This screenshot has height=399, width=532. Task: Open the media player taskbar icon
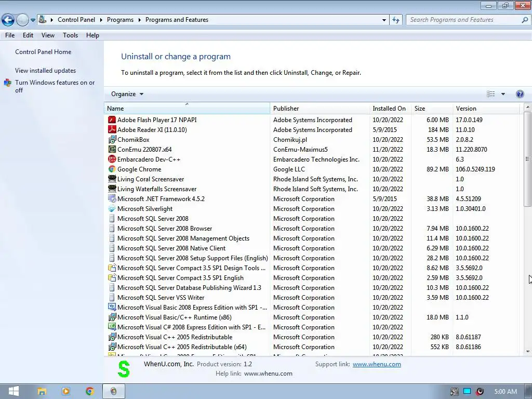[65, 392]
